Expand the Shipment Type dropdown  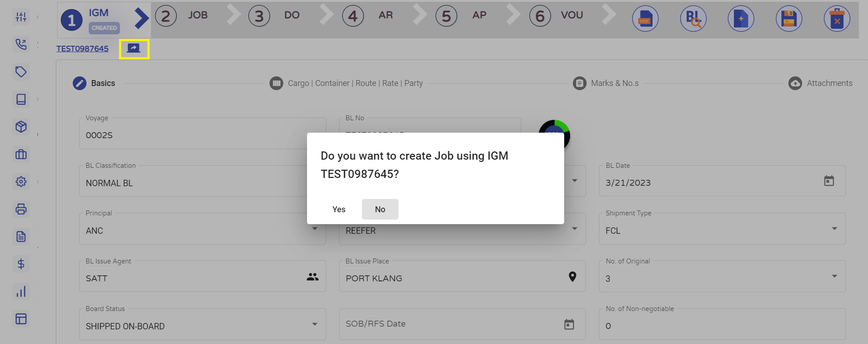click(x=834, y=229)
